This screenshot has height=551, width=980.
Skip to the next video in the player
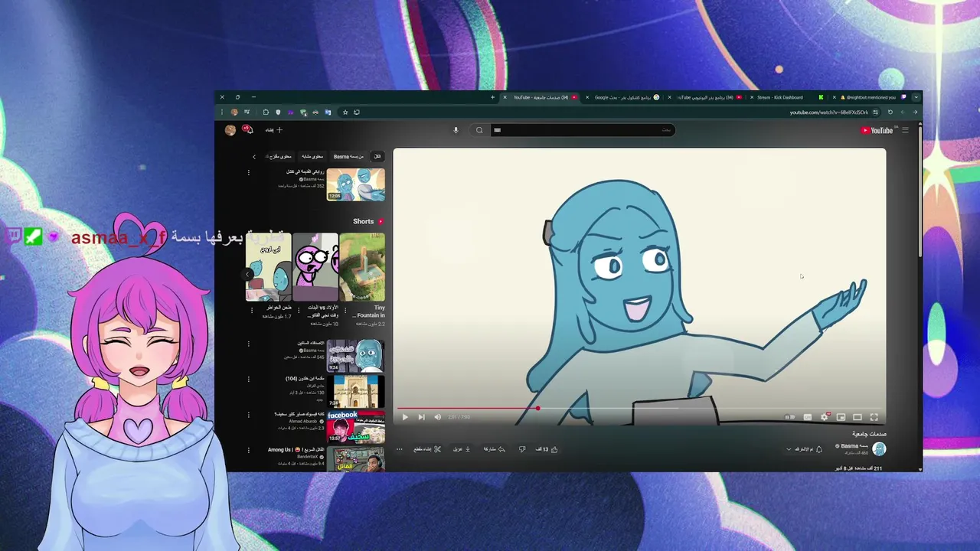[421, 417]
